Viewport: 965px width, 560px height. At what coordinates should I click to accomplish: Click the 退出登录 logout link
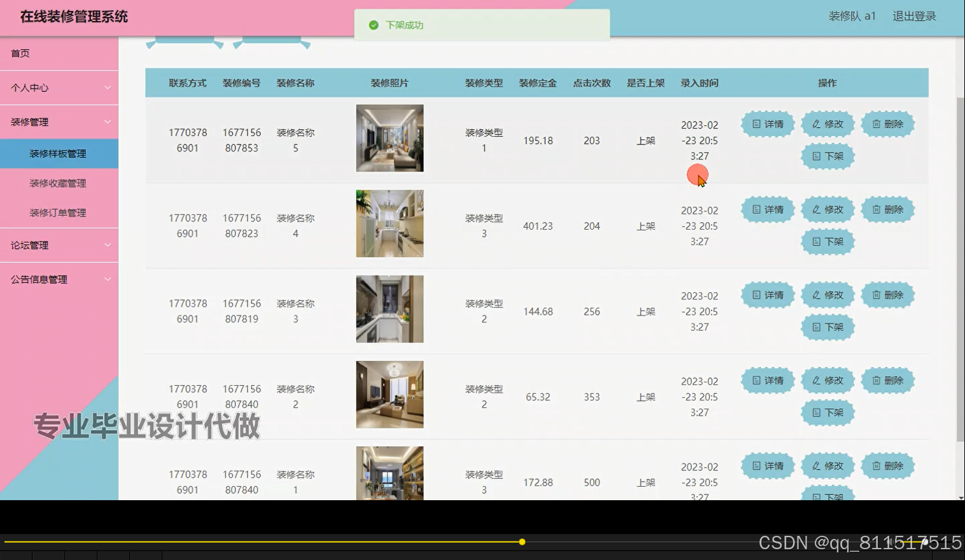pos(914,16)
